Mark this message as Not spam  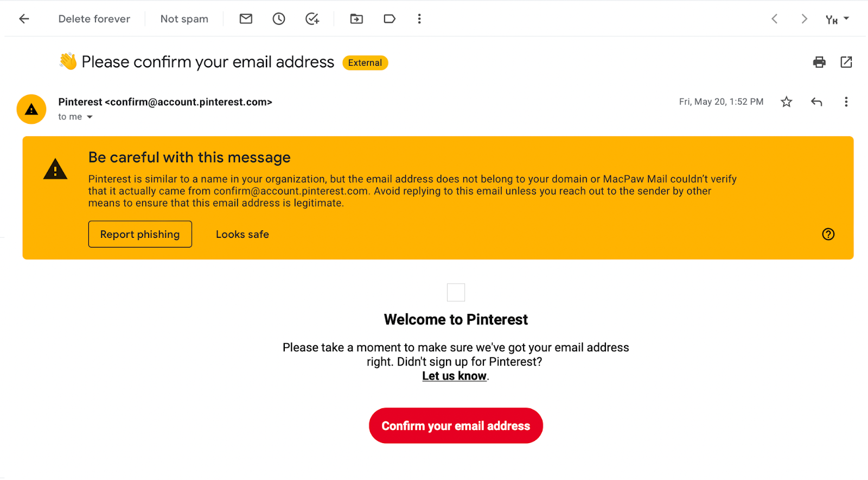pos(184,18)
